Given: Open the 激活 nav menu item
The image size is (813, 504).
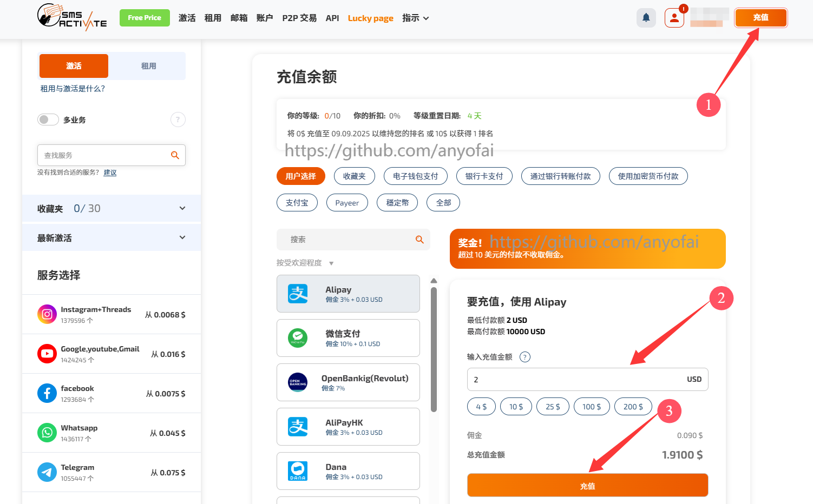Looking at the screenshot, I should [187, 18].
